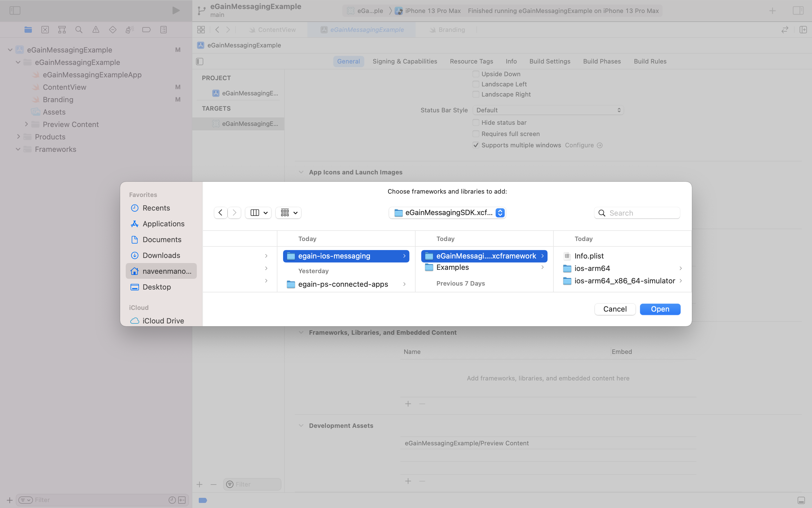Switch to the ContentView editor tab

point(272,30)
